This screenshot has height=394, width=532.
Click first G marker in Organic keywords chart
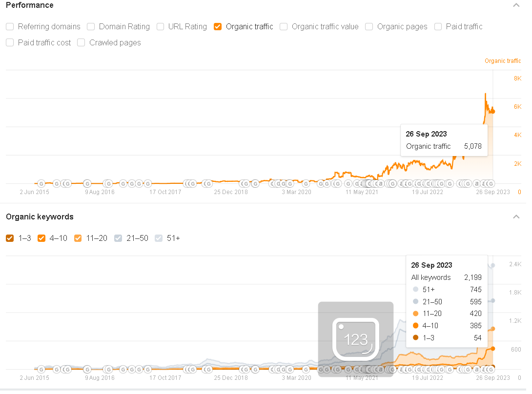[x=41, y=369]
